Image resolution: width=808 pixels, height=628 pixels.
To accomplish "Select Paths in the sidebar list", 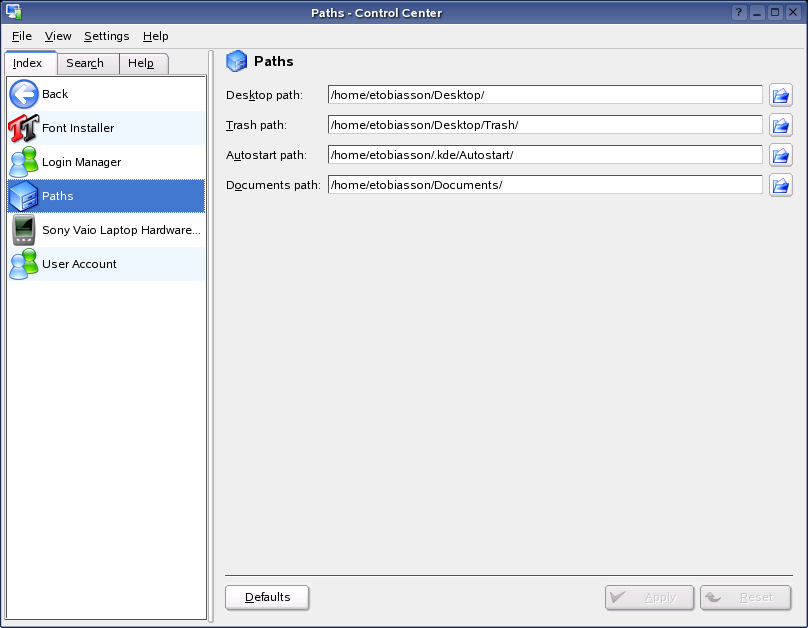I will coord(58,196).
